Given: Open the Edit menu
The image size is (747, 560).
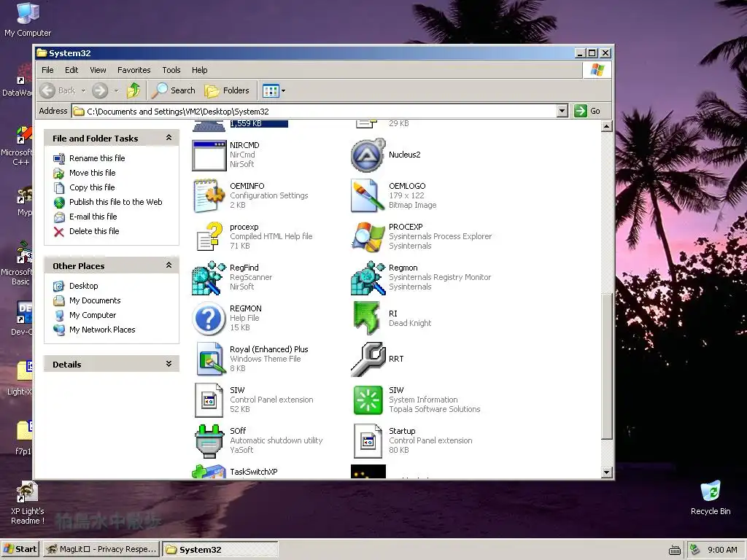Looking at the screenshot, I should pos(71,70).
